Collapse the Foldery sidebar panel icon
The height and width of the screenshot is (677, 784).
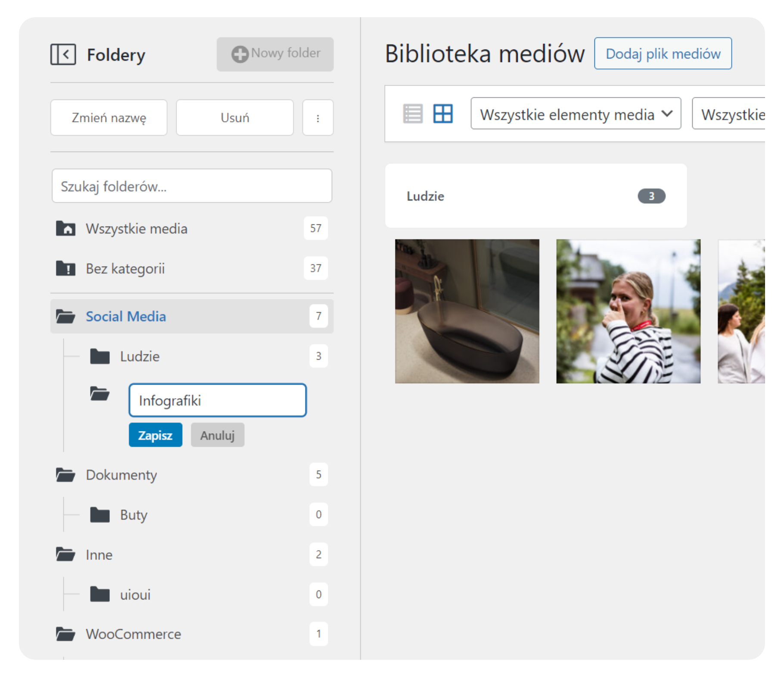click(63, 54)
